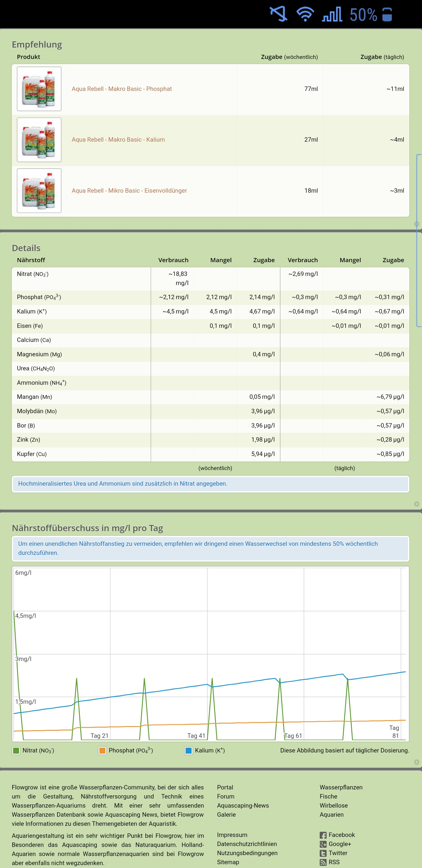The height and width of the screenshot is (868, 422).
Task: Click the Kalium (K+) details row label
Action: tap(32, 311)
